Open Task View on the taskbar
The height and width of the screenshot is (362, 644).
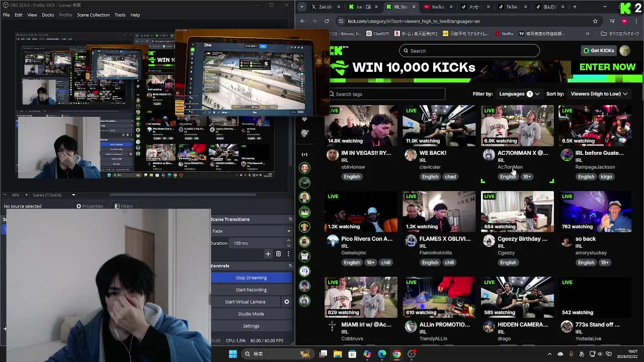pyautogui.click(x=324, y=354)
